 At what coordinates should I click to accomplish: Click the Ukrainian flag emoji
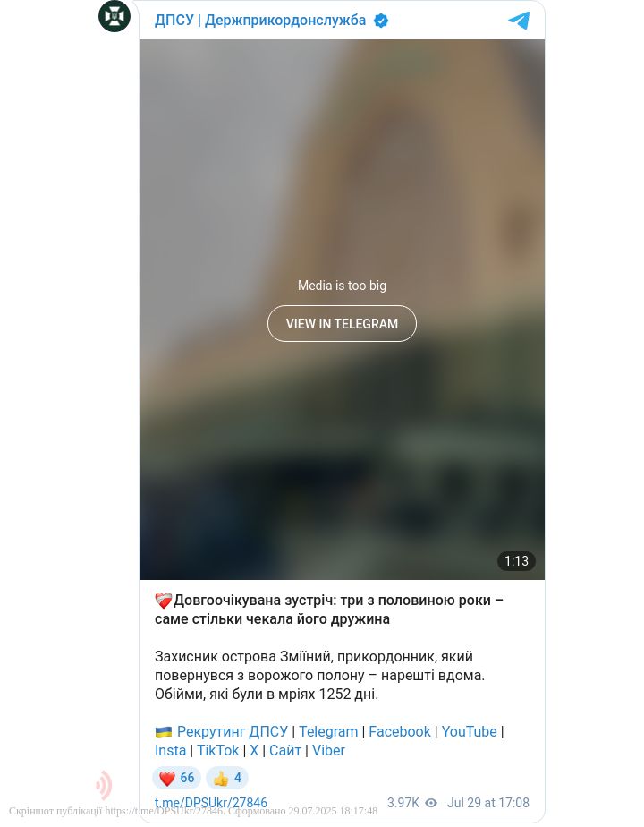164,732
